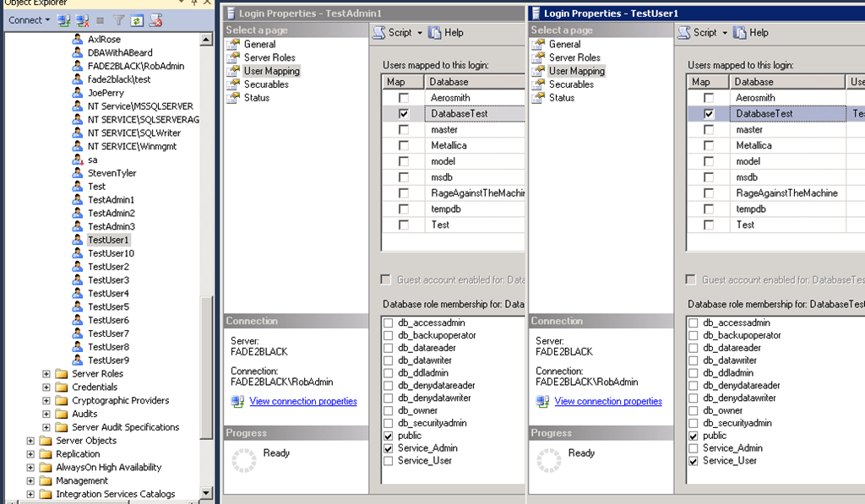865x504 pixels.
Task: Enable db_datareader role in TestAdmin1 window
Action: 389,348
